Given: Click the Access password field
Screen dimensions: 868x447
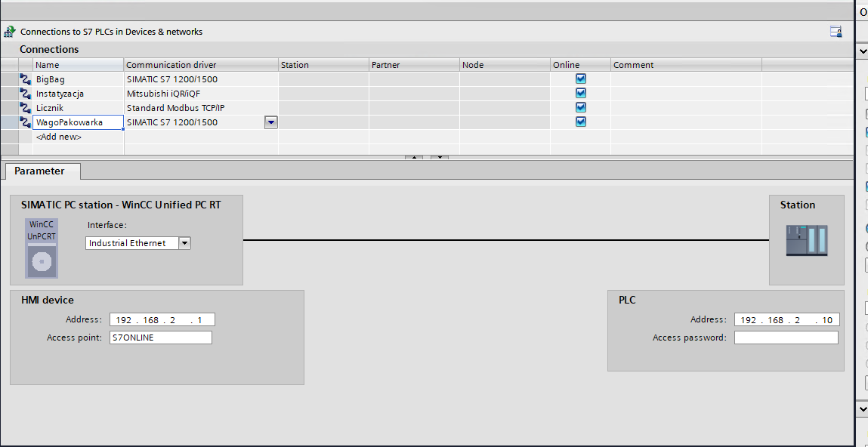Looking at the screenshot, I should [x=786, y=338].
